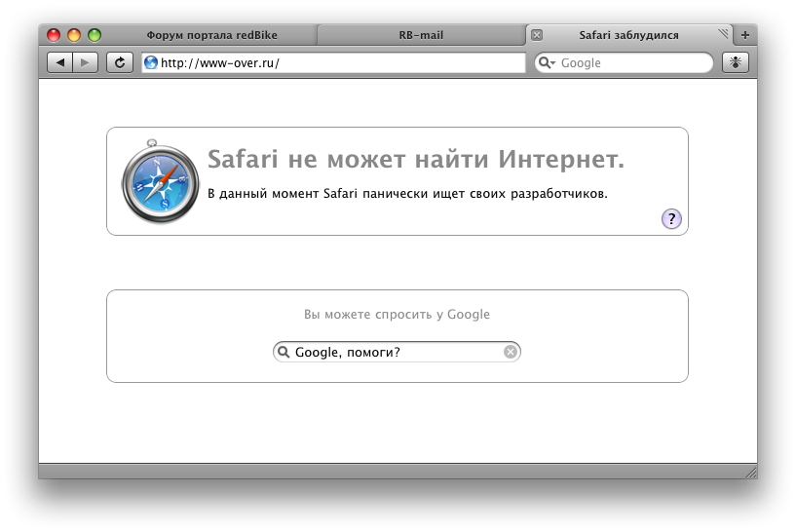Go back with the left arrow button
The height and width of the screenshot is (532, 796).
[59, 62]
